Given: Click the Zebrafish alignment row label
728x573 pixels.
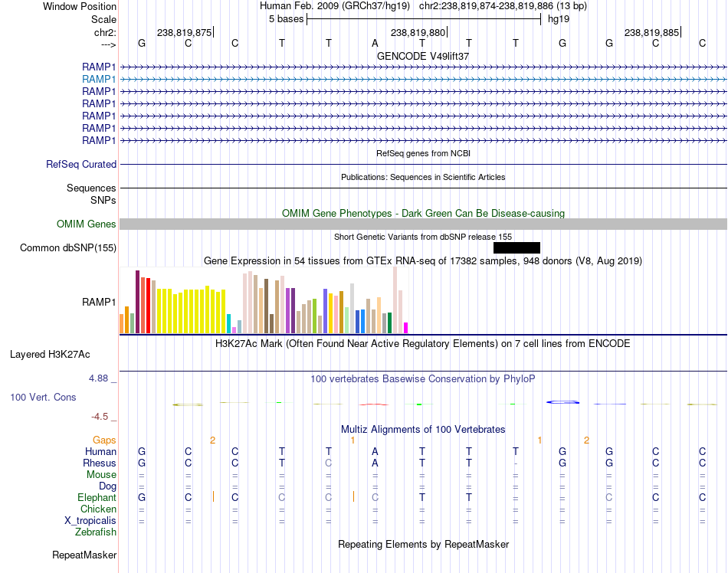Looking at the screenshot, I should coord(96,532).
